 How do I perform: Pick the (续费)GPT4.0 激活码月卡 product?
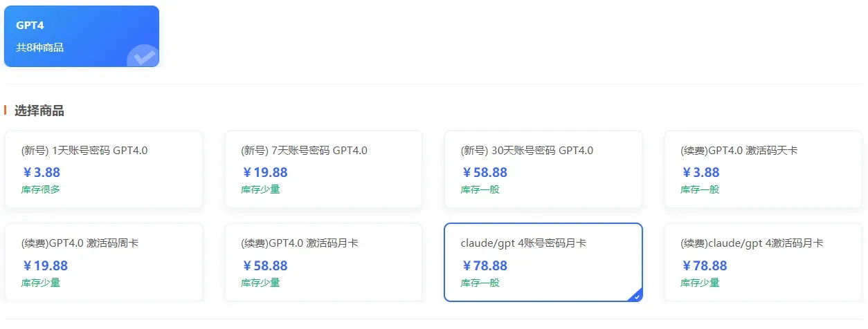pos(323,262)
